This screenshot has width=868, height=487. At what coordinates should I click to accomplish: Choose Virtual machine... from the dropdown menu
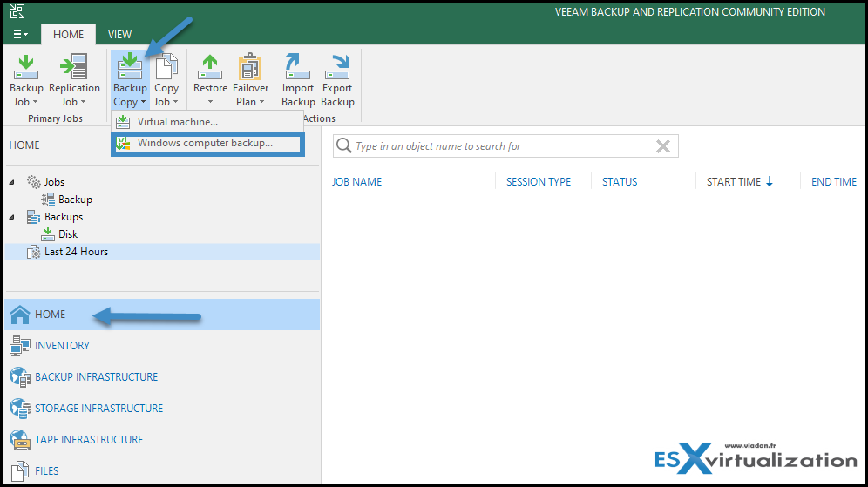coord(207,122)
